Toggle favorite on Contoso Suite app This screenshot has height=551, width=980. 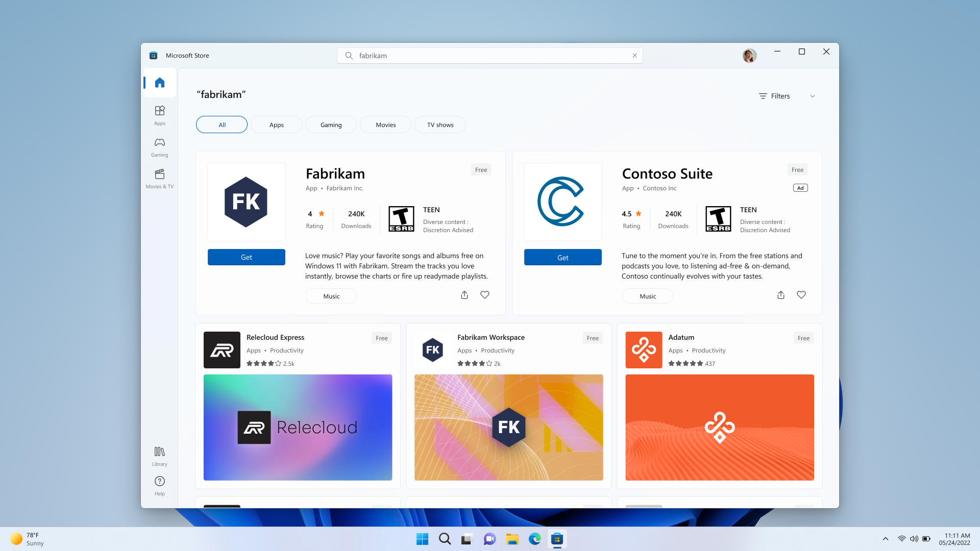pos(801,295)
